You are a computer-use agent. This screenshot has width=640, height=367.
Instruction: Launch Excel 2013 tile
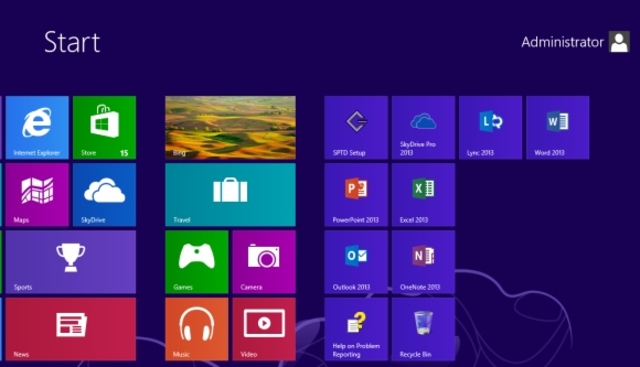tap(423, 195)
